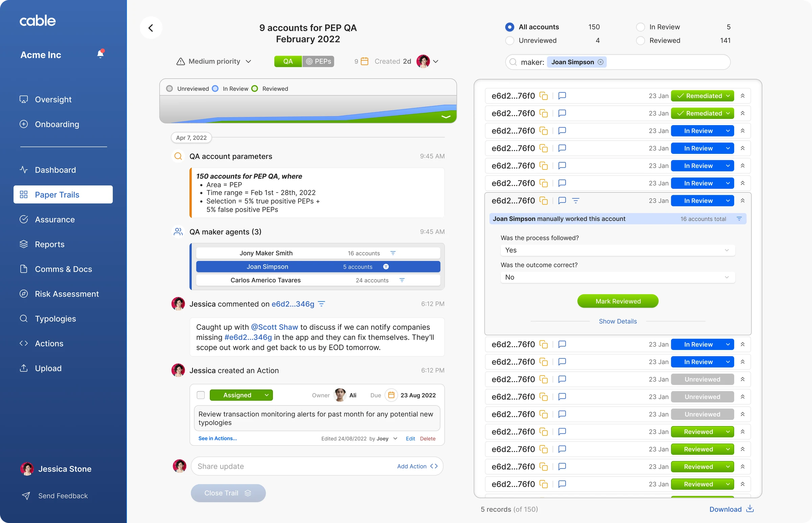Click the calendar icon next to 9
The height and width of the screenshot is (523, 812).
coord(364,62)
